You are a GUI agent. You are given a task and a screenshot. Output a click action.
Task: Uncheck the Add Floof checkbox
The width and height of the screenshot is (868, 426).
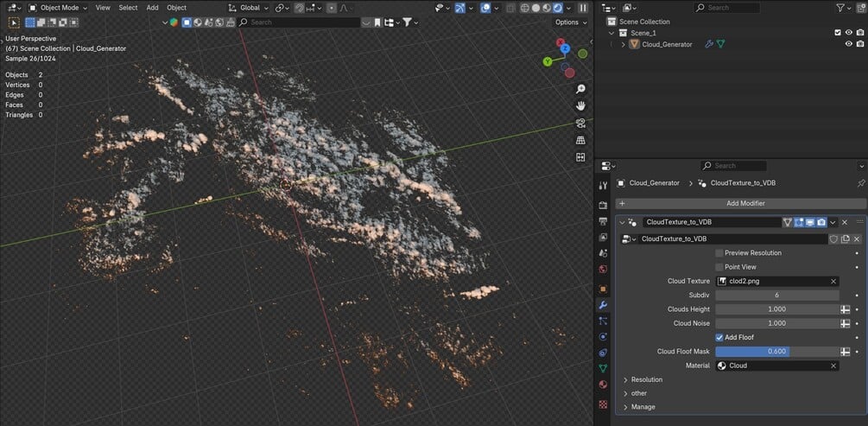tap(719, 337)
